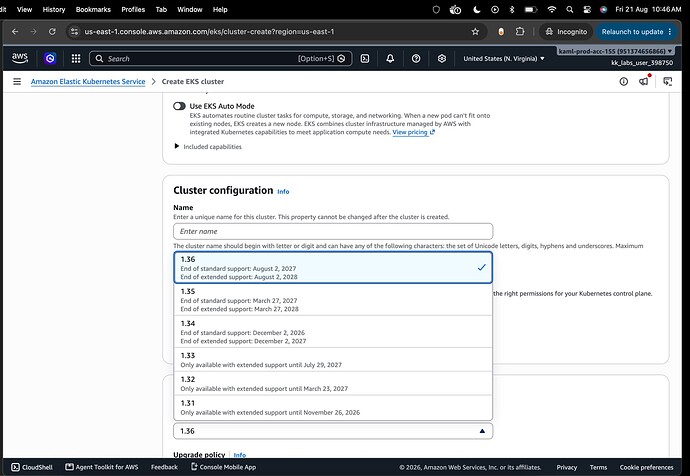Open Siri from the menu bar
690x476 pixels.
pos(603,9)
